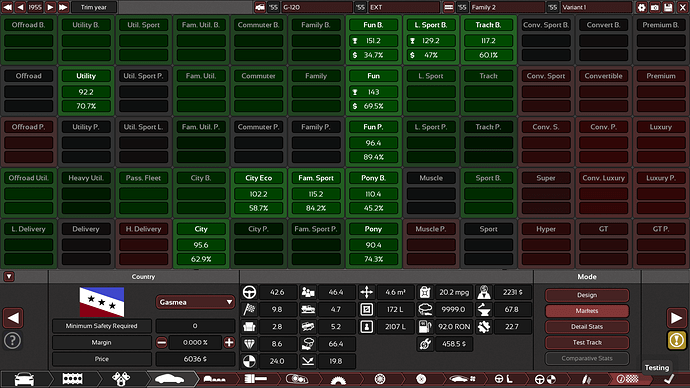
Task: Decrease margin with the minus button
Action: pyautogui.click(x=161, y=343)
